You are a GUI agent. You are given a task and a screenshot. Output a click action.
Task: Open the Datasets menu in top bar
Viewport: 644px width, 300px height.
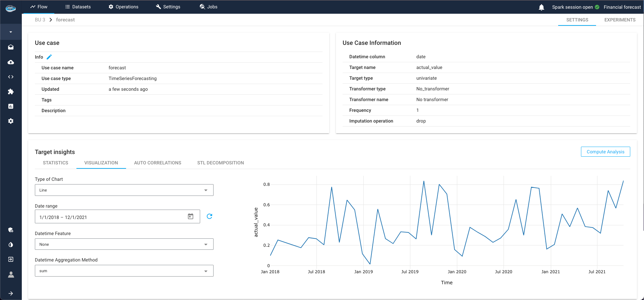[78, 7]
